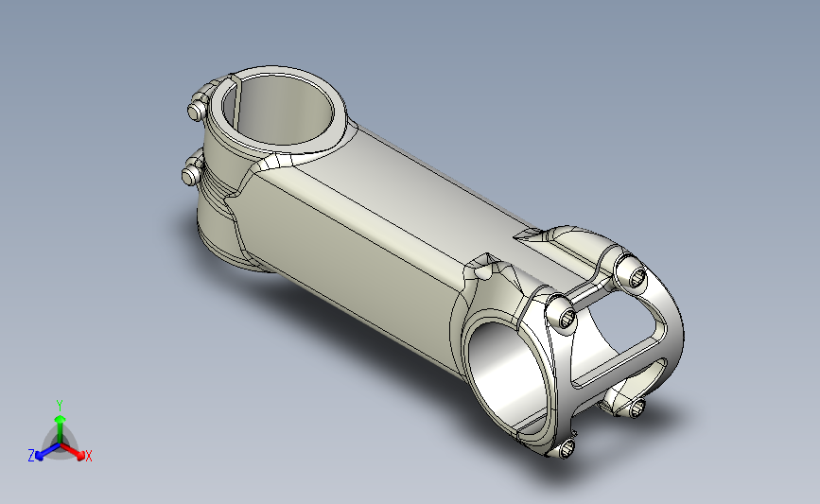This screenshot has height=504, width=820.
Task: Click the blue Z axis of the triad
Action: pos(47,452)
